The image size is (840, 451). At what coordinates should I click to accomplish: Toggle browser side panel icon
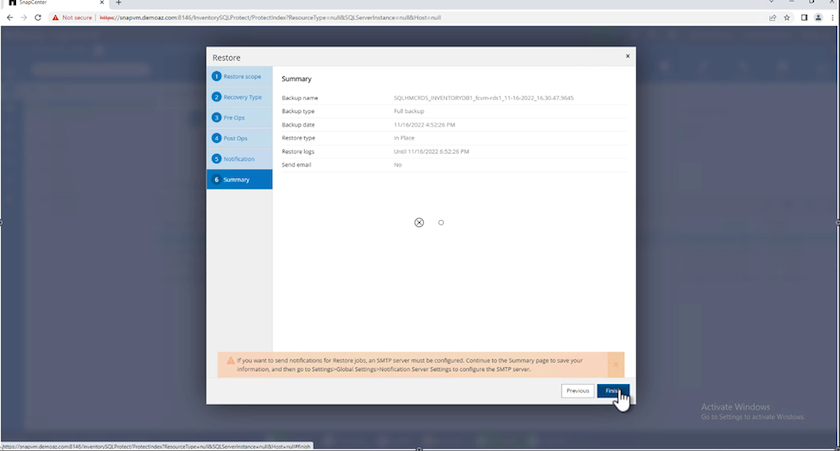tap(804, 18)
